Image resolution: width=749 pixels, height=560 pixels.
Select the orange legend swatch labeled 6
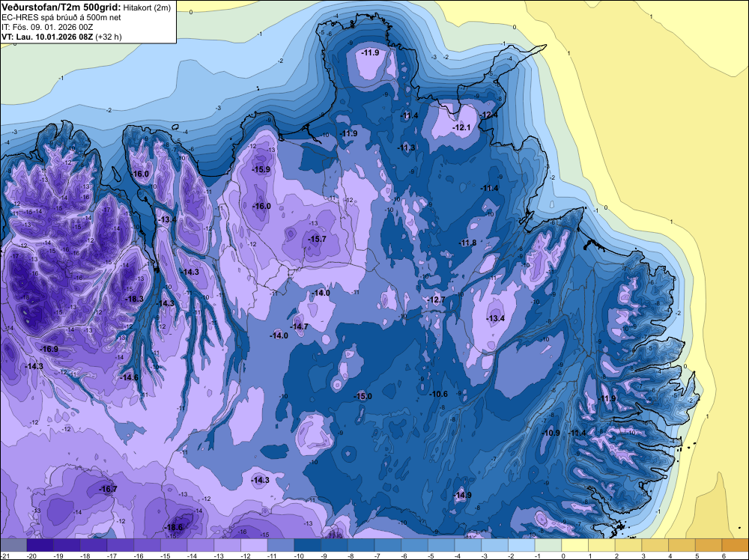[736, 545]
